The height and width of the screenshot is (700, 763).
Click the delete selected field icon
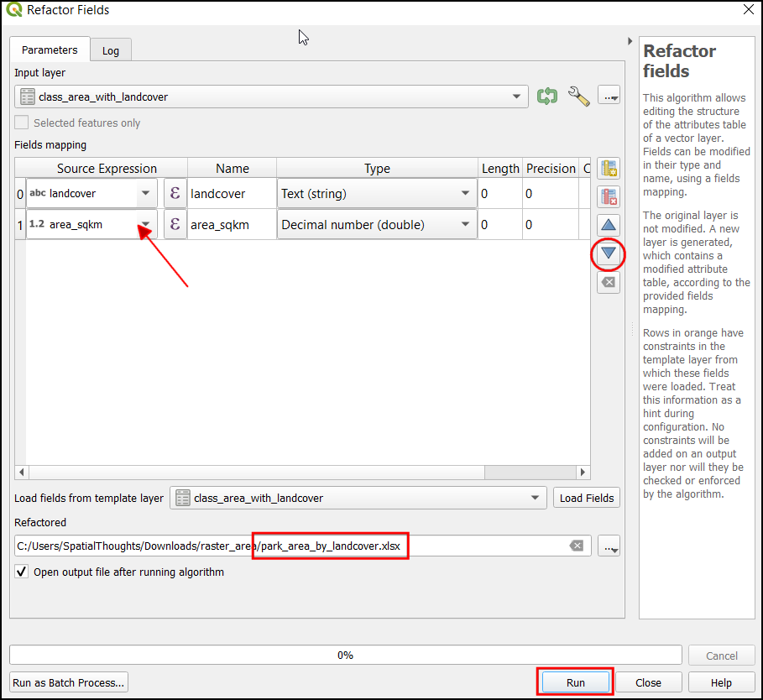[x=609, y=196]
